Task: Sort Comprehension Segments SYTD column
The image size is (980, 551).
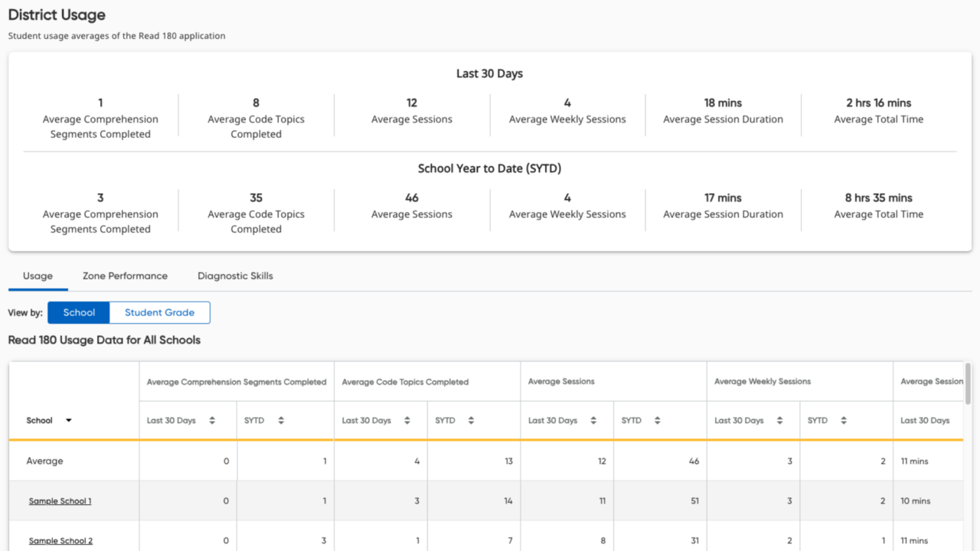Action: tap(281, 420)
